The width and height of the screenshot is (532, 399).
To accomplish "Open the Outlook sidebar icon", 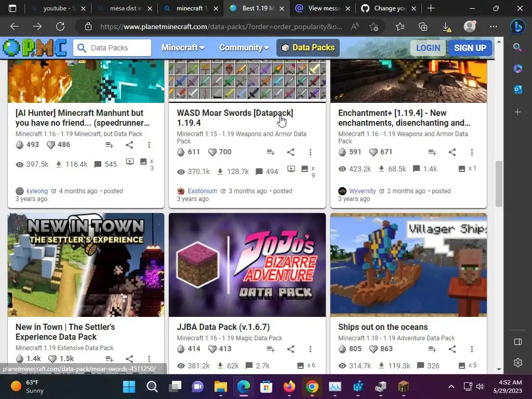I will coord(517,89).
